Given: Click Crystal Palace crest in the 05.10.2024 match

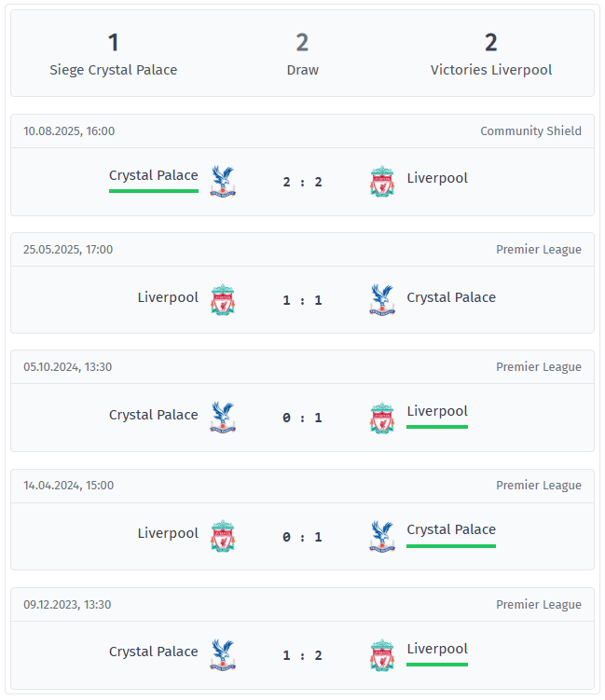Looking at the screenshot, I should point(223,419).
